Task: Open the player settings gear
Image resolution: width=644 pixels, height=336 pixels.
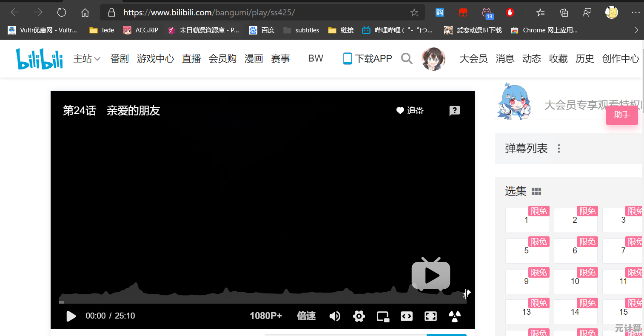Action: 359,316
